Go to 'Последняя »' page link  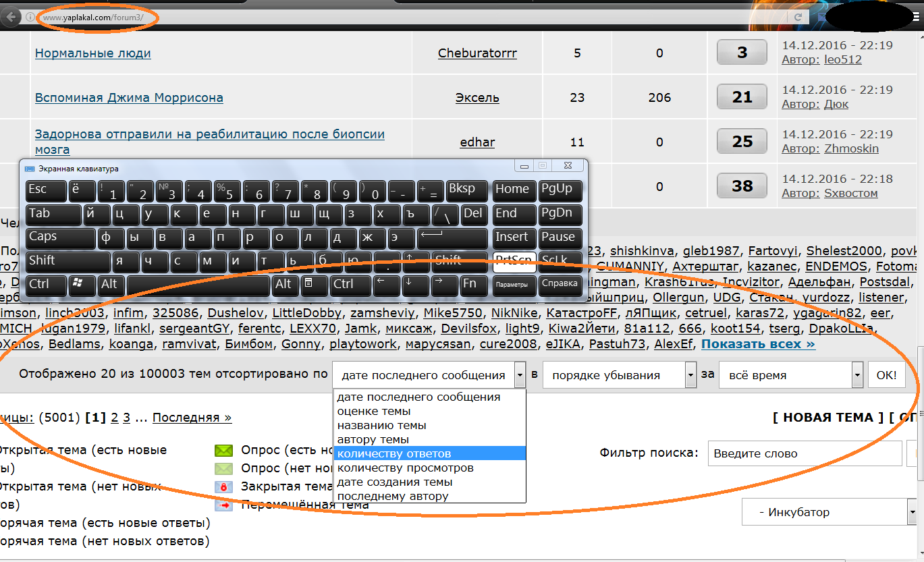point(192,418)
